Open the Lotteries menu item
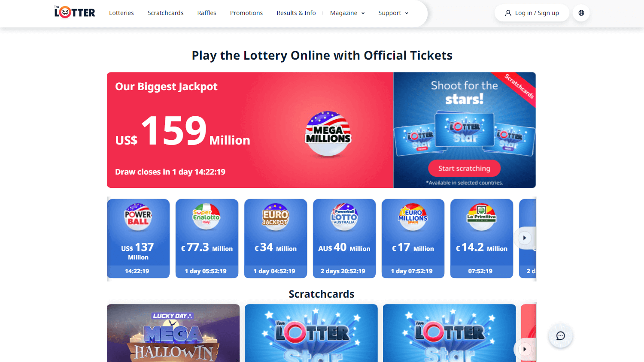Viewport: 644px width, 362px height. point(122,13)
